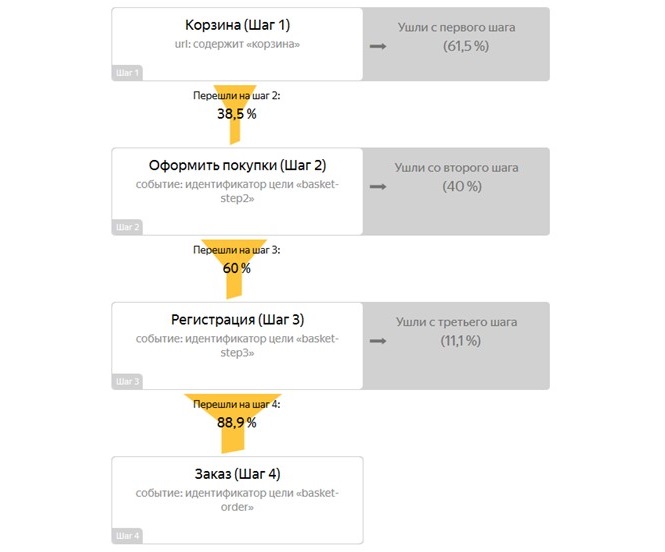Click arrow icon next to first step exits
Screen dimensions: 665x552
pyautogui.click(x=377, y=46)
